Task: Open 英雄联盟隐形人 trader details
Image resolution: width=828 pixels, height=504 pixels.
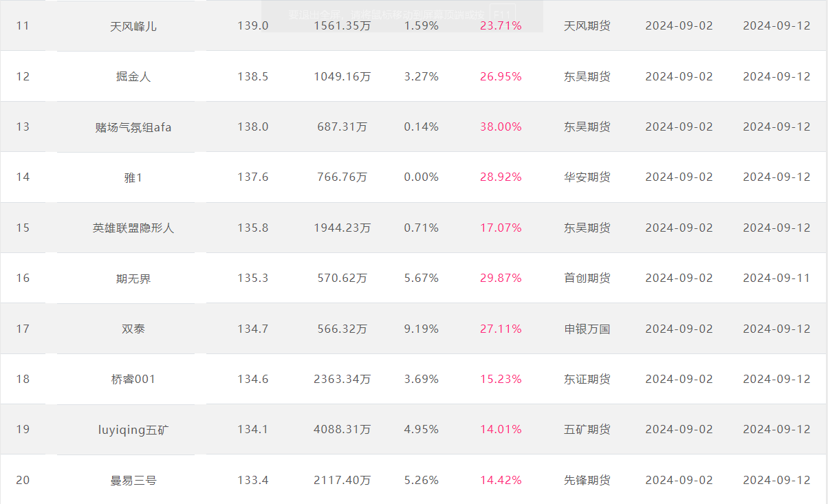Action: pyautogui.click(x=133, y=228)
